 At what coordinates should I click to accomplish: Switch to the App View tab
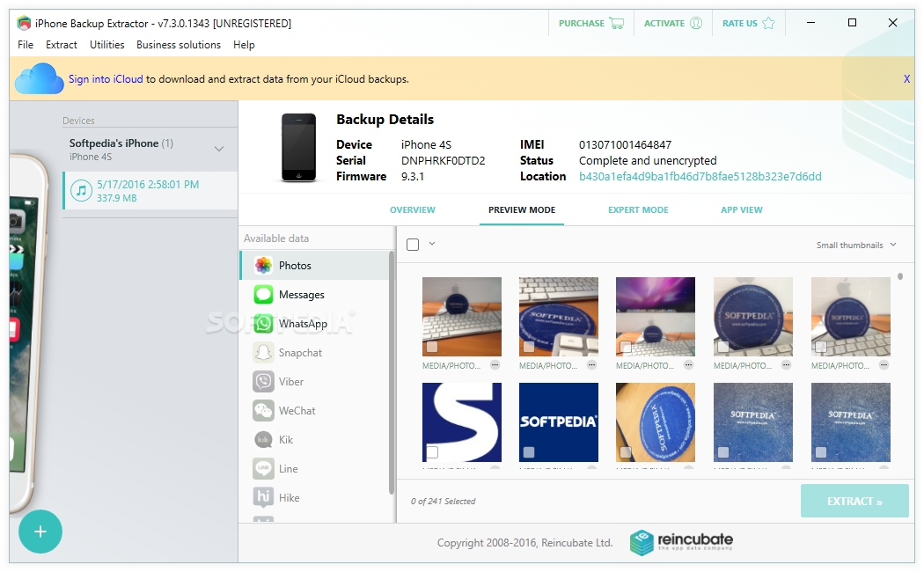(x=741, y=209)
